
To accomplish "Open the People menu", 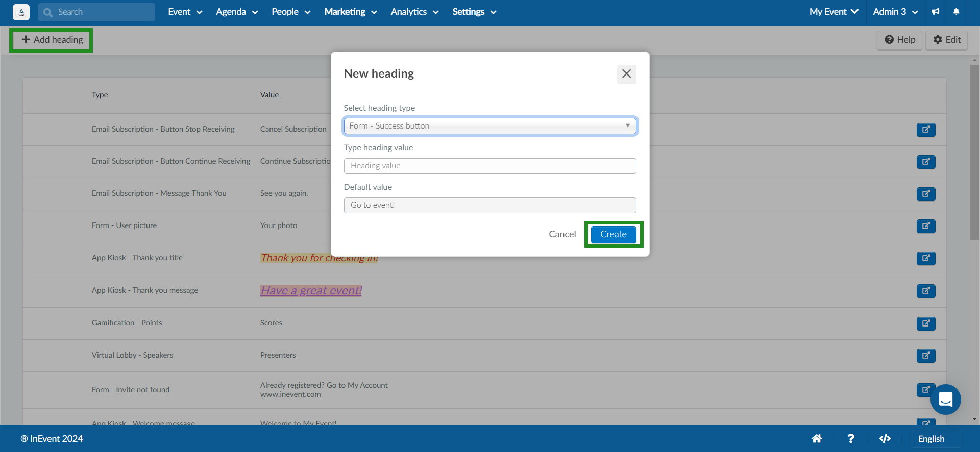I will [x=291, y=12].
